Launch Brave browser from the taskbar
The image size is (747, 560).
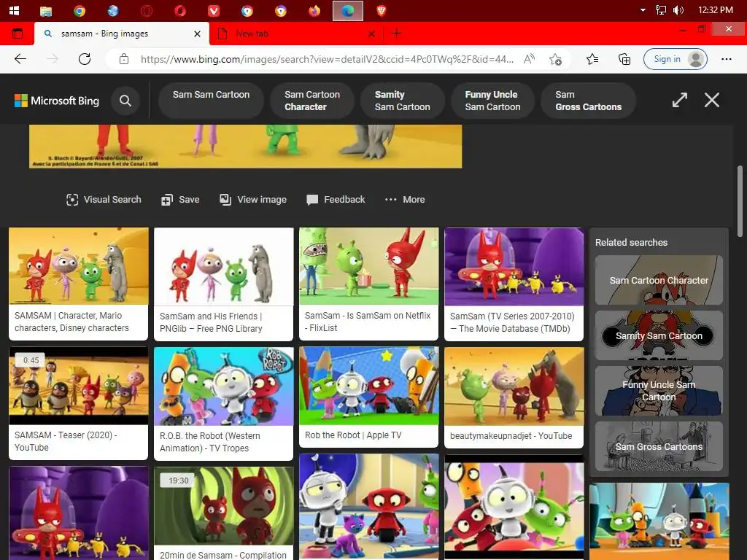click(381, 10)
